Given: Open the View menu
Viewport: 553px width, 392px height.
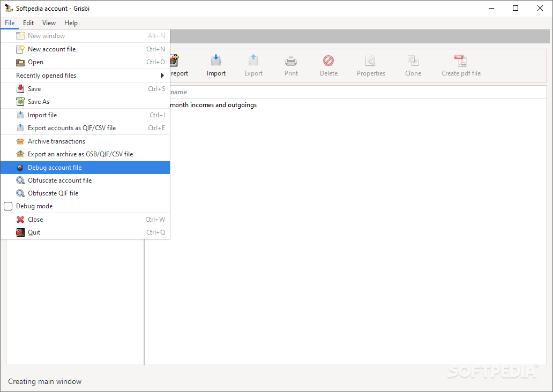Looking at the screenshot, I should click(49, 23).
